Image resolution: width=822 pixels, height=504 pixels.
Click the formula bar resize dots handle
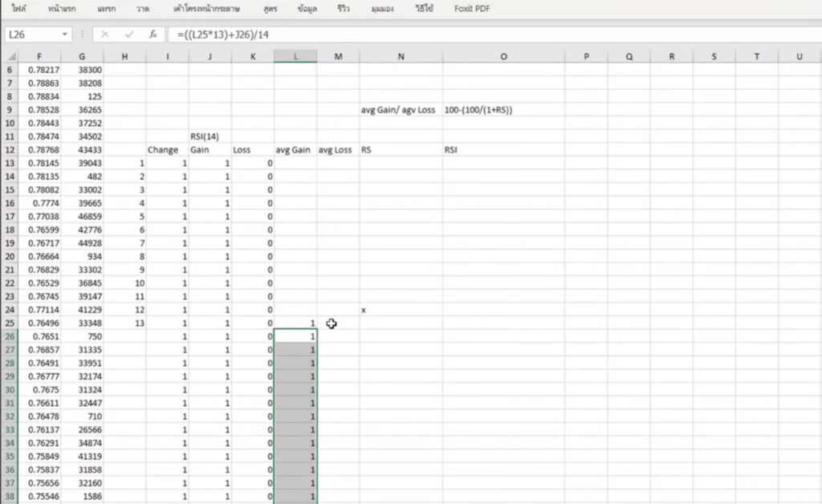click(83, 35)
